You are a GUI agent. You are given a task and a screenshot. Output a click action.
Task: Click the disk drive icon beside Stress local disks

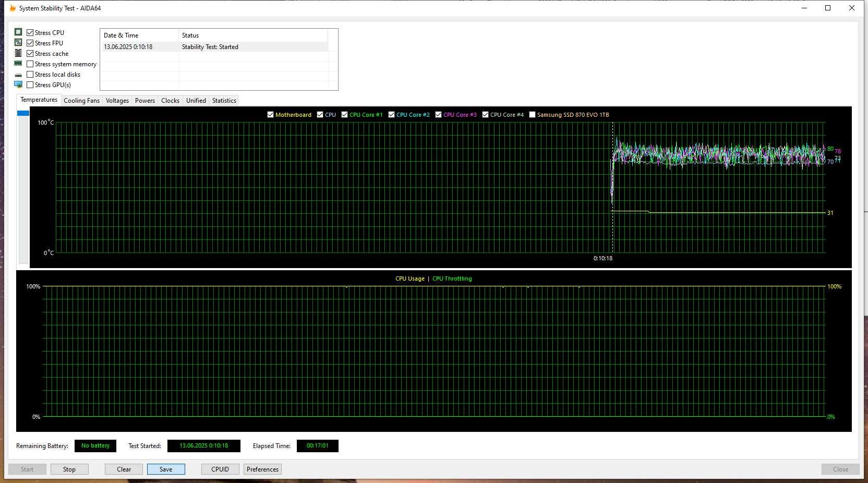[18, 75]
